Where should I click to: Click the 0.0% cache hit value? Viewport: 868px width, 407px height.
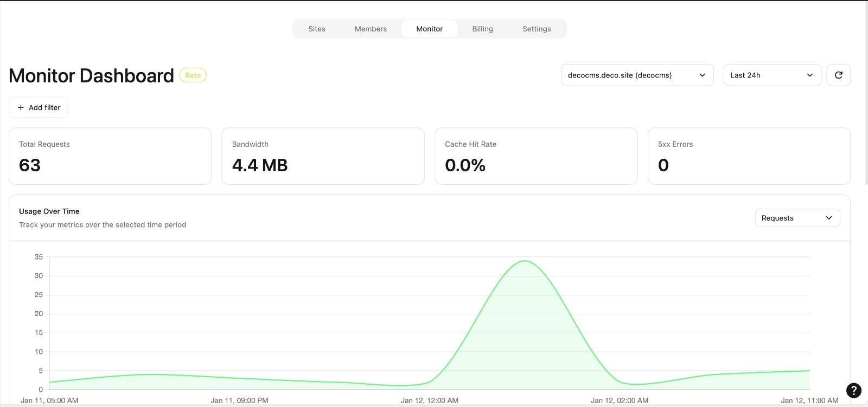pyautogui.click(x=465, y=165)
